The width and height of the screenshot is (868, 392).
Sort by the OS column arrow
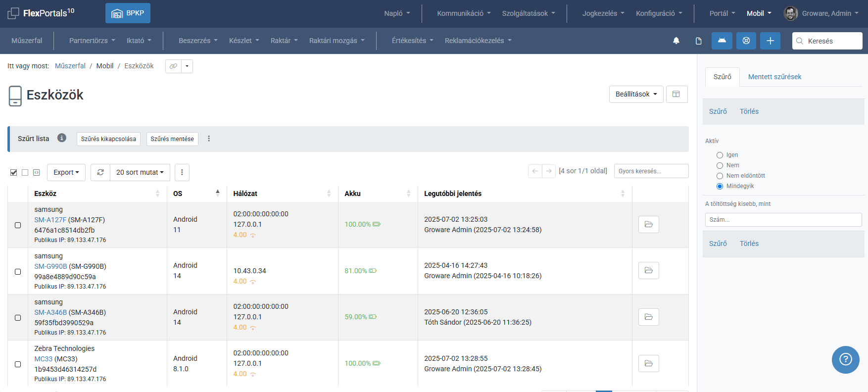[218, 193]
